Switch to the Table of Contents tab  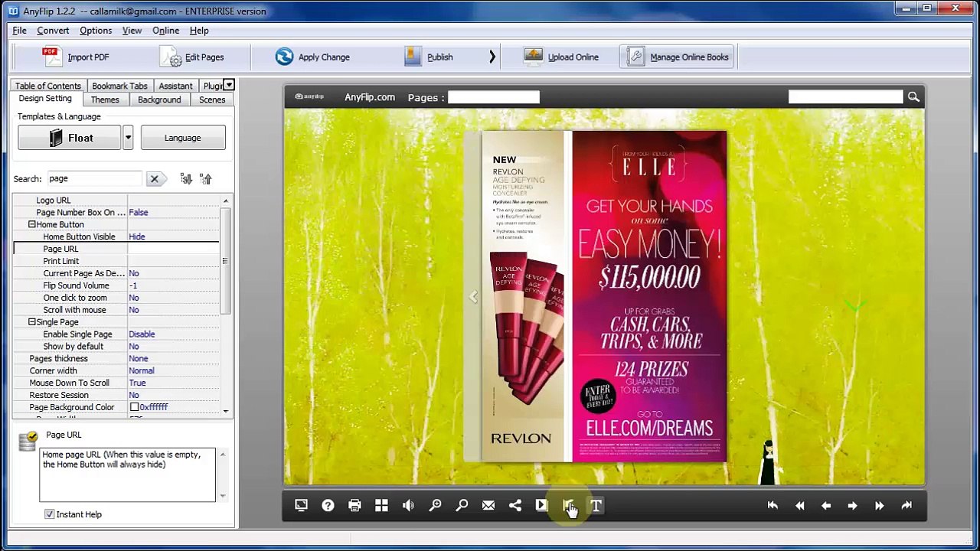coord(47,86)
